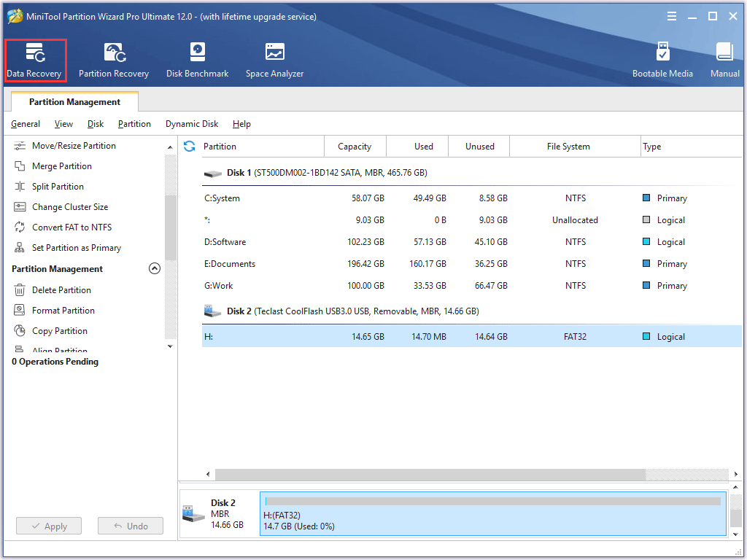Choose Split Partition action
This screenshot has height=560, width=747.
pos(58,187)
